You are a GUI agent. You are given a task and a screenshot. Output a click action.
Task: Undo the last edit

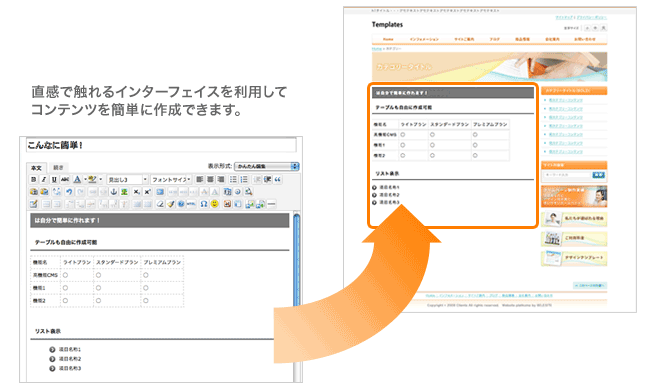point(69,192)
